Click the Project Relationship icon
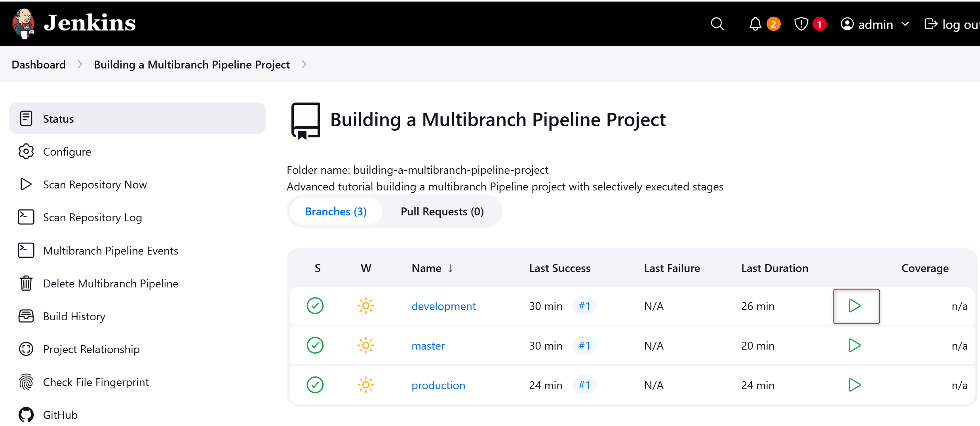Image resolution: width=980 pixels, height=426 pixels. [x=26, y=349]
